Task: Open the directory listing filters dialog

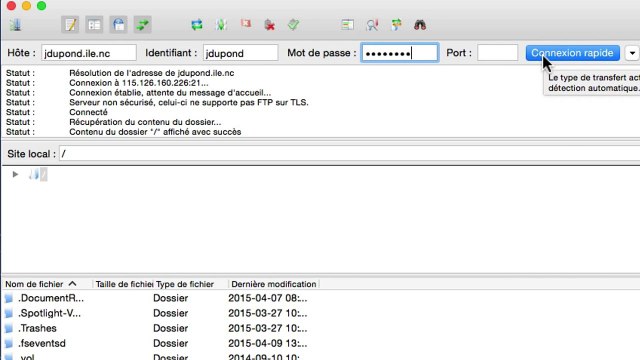Action: coord(347,25)
